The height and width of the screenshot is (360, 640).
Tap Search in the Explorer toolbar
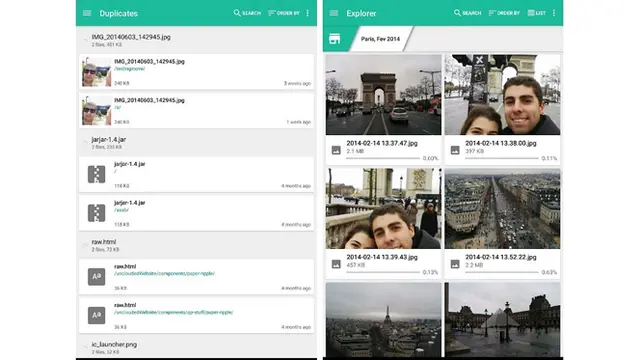(467, 13)
